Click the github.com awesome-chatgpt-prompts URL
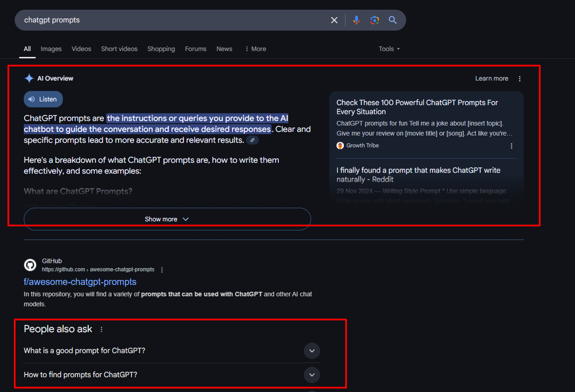 tap(98, 270)
